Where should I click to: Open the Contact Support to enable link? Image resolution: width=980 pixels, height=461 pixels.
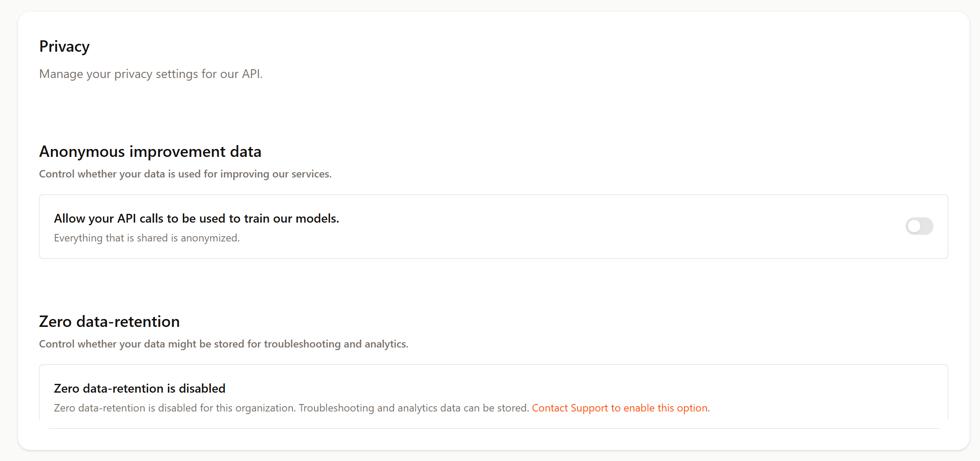(620, 408)
